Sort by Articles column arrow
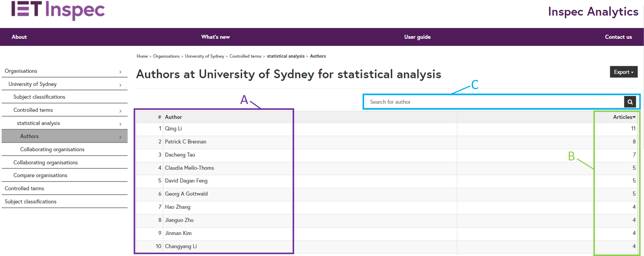Image resolution: width=644 pixels, height=256 pixels. tap(634, 117)
